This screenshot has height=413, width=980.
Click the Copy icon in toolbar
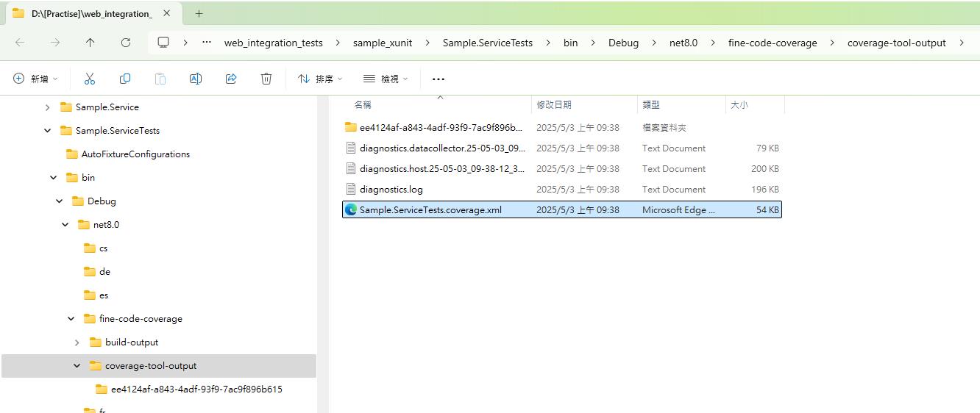point(125,79)
